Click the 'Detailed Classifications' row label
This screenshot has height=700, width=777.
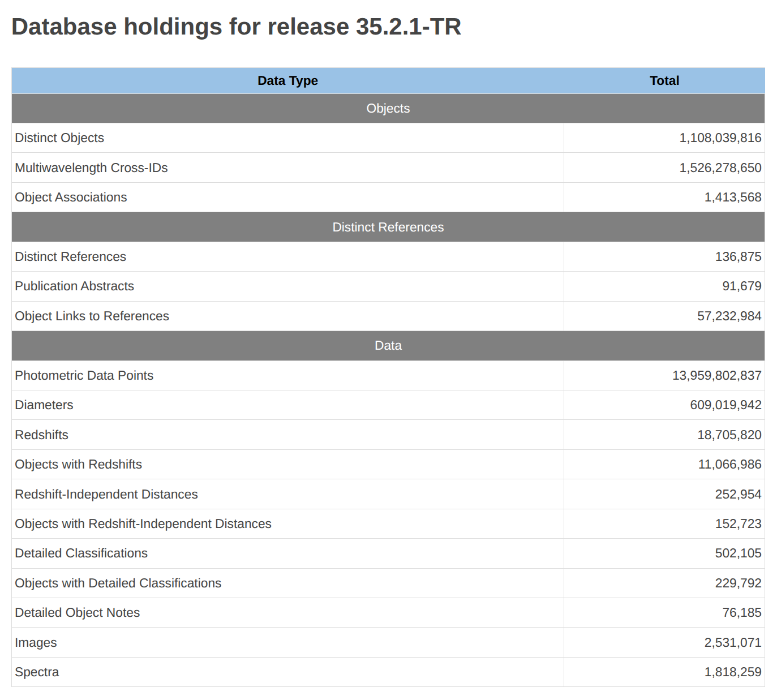[81, 553]
